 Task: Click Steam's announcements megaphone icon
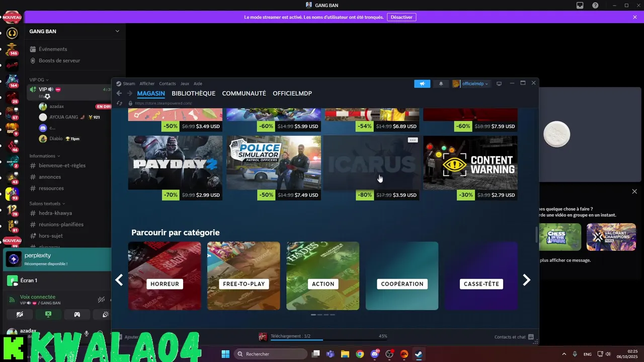point(422,84)
